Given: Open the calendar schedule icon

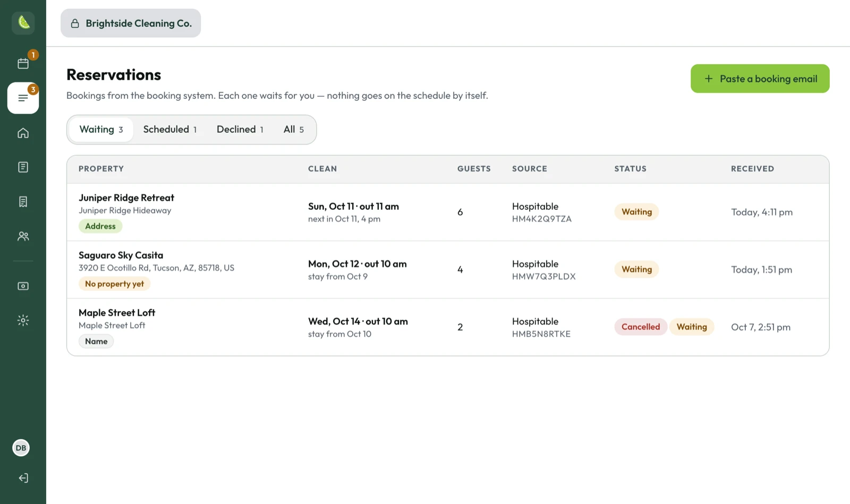Looking at the screenshot, I should [x=23, y=63].
